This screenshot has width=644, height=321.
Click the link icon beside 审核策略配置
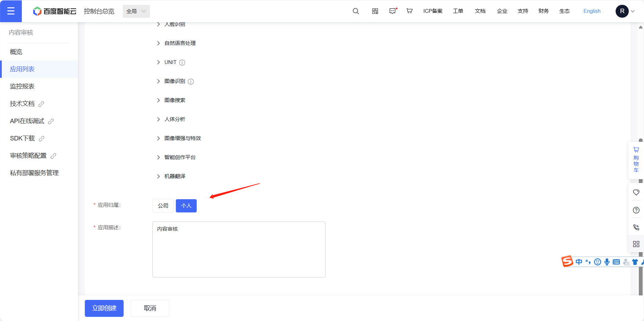pyautogui.click(x=53, y=156)
